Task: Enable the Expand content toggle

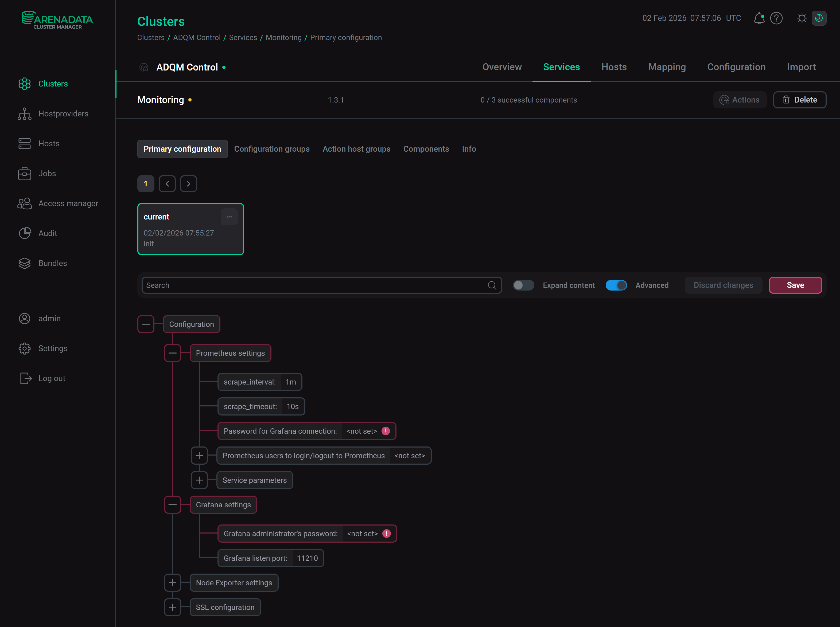Action: 523,285
